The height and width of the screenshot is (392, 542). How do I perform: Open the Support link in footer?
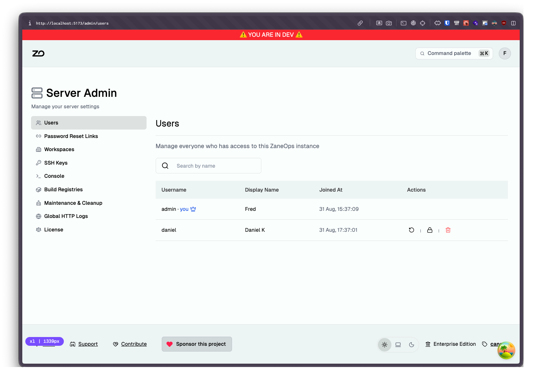[84, 344]
